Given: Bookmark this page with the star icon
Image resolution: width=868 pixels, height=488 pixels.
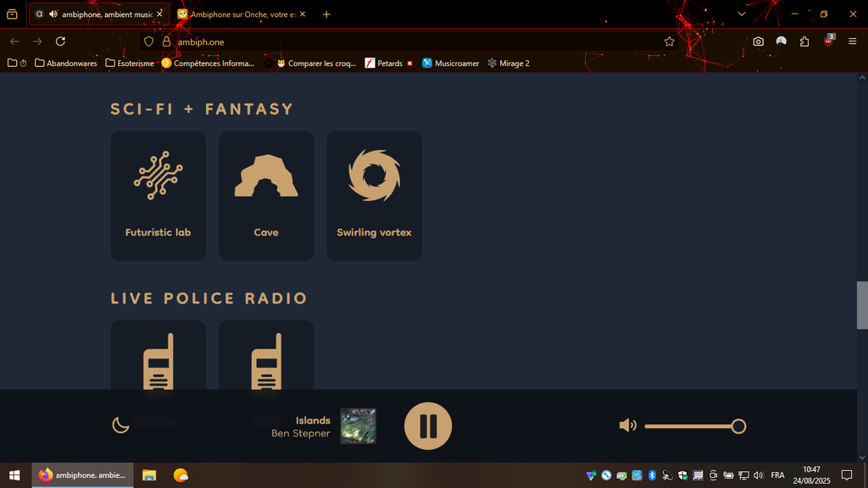Looking at the screenshot, I should 670,42.
